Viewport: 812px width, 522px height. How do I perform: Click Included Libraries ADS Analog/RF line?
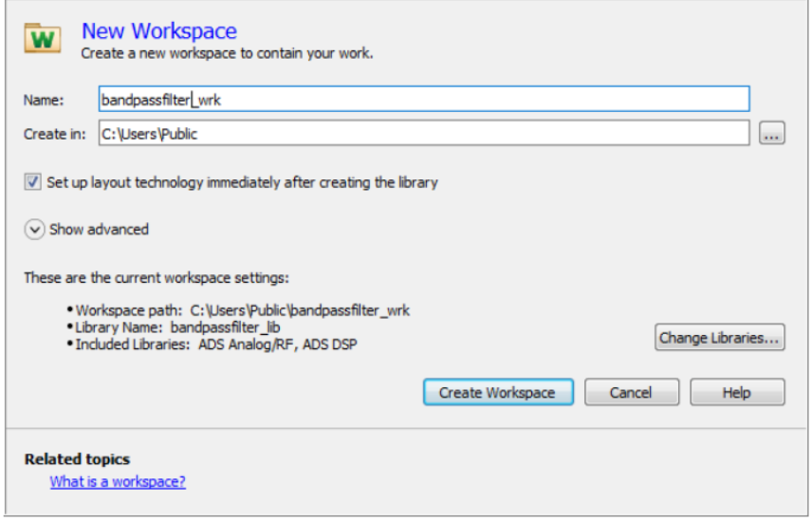pyautogui.click(x=216, y=345)
